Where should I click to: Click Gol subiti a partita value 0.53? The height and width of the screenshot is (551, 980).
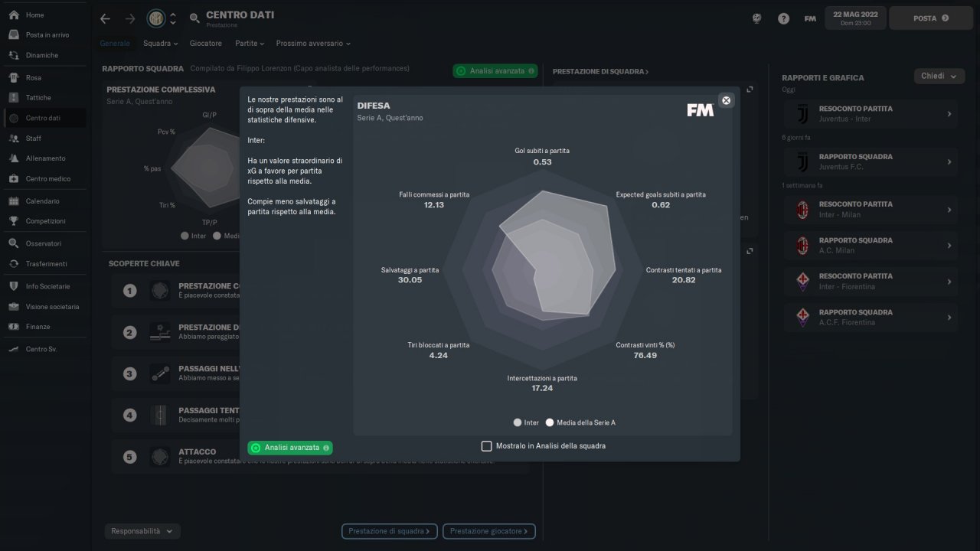point(542,162)
